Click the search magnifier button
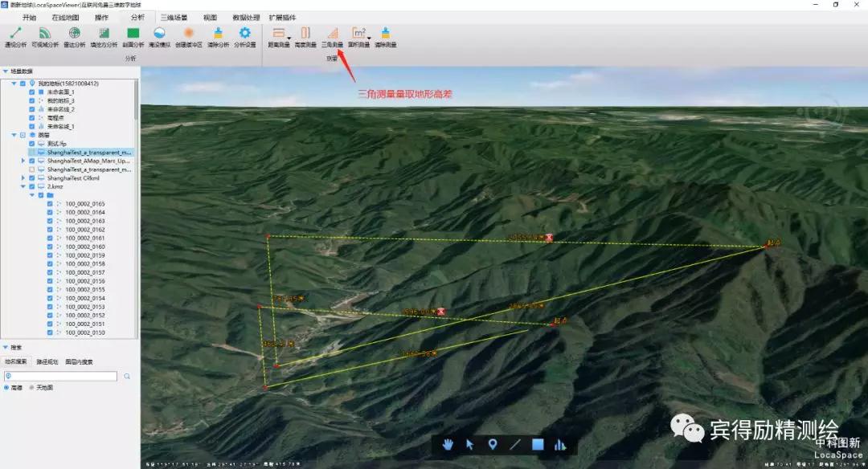The image size is (868, 469). coord(127,376)
